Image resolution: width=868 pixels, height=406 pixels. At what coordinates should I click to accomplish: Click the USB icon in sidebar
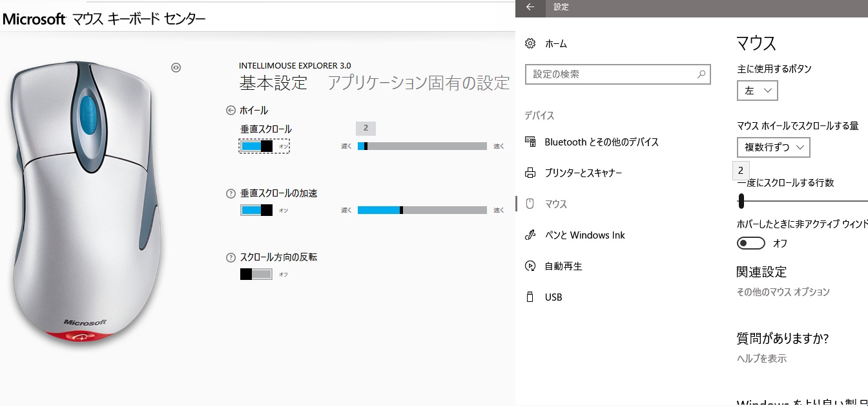(x=530, y=297)
